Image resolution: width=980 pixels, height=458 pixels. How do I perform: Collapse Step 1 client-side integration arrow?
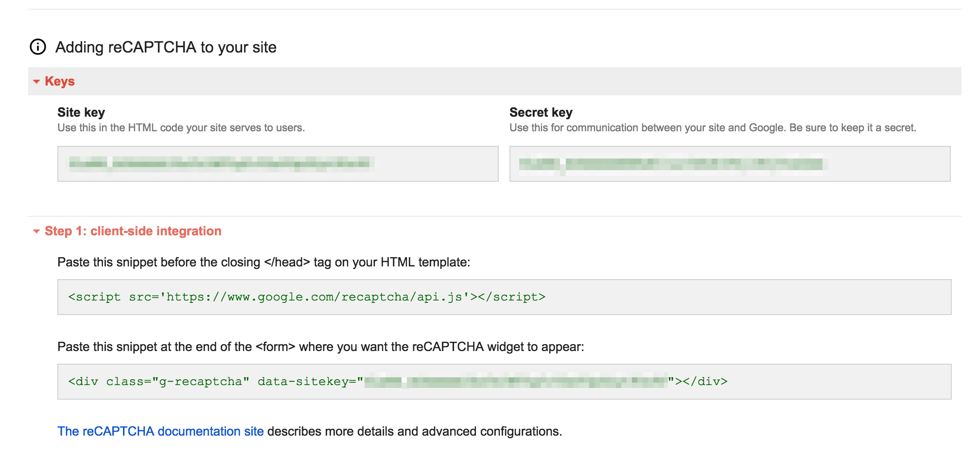click(36, 231)
